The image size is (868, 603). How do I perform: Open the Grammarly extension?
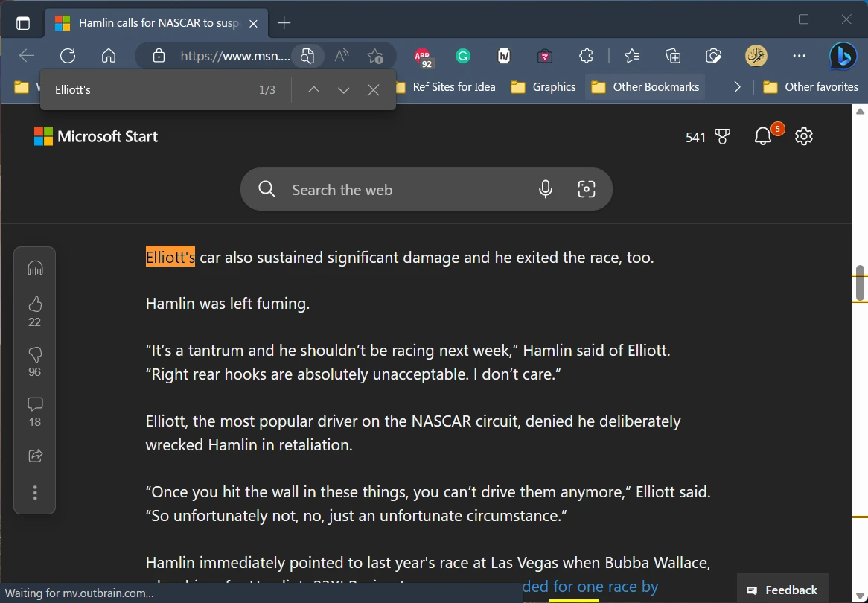point(462,55)
